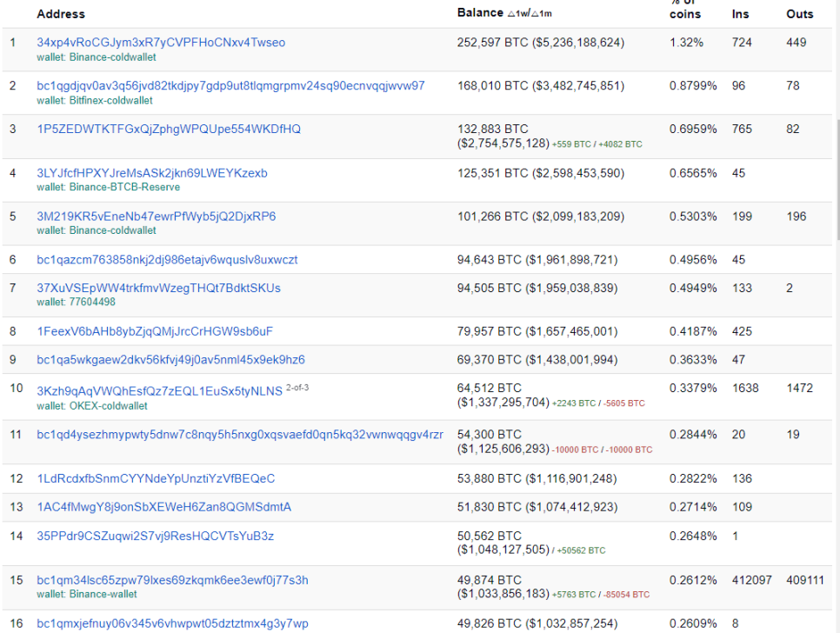The image size is (840, 633).
Task: Open address bc1qmxjefnuy06v345v6vhwpwt05dztztmx4g3y7wp
Action: click(172, 624)
